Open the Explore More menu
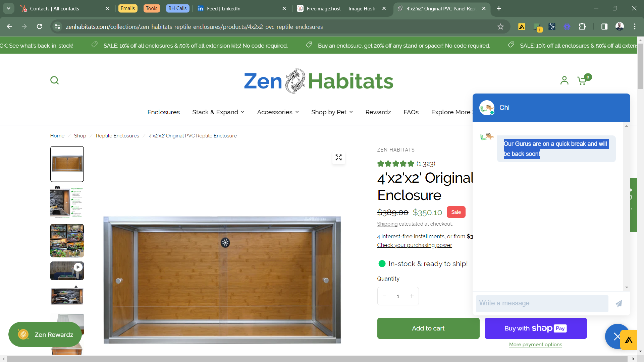The image size is (644, 362). (451, 112)
